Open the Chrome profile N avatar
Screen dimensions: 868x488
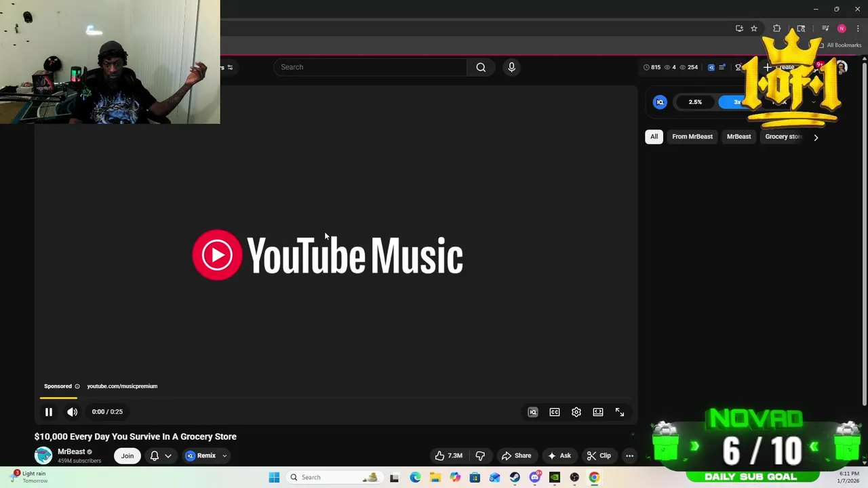point(842,28)
